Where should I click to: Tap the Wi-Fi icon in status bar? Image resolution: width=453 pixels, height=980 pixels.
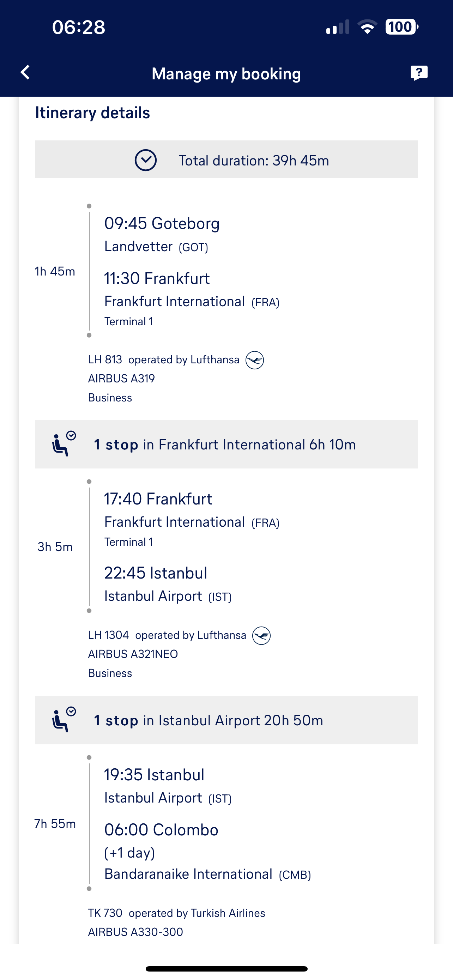click(367, 27)
